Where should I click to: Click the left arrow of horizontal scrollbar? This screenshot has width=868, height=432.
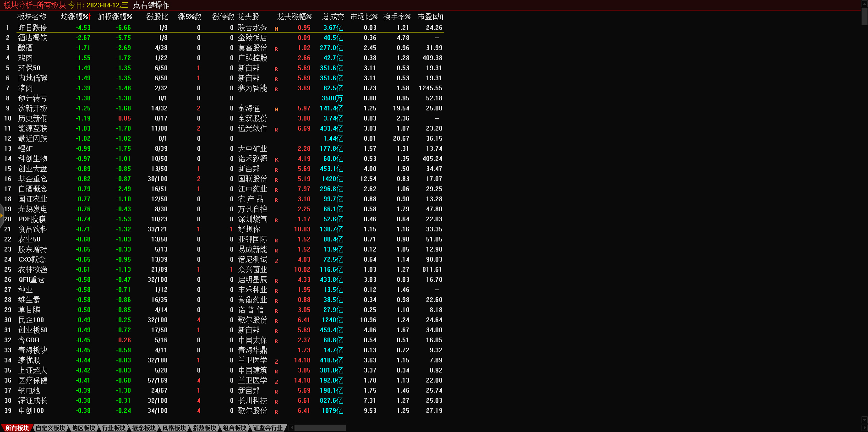[291, 428]
